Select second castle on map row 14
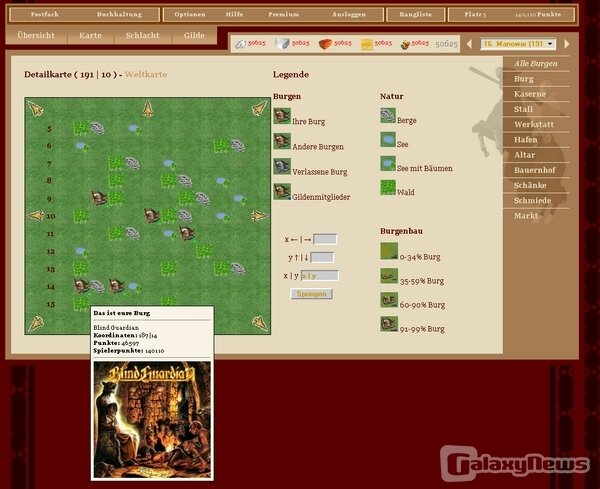600x489 pixels. pyautogui.click(x=116, y=285)
